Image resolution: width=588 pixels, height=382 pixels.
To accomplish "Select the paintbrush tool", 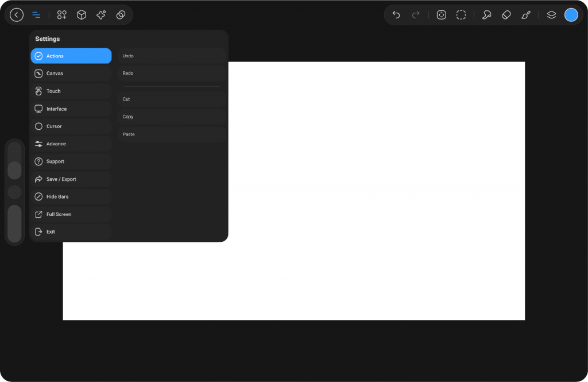I will pyautogui.click(x=526, y=15).
